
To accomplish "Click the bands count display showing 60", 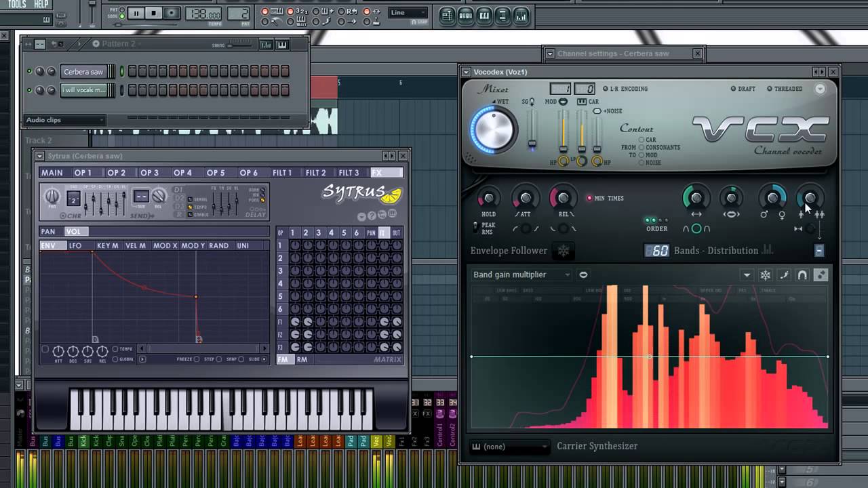I will [656, 251].
